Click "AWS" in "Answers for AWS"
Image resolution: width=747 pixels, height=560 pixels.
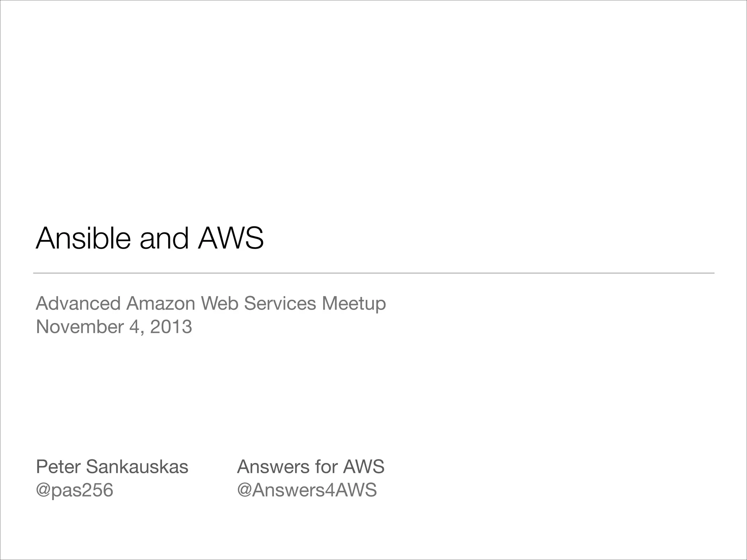[x=364, y=467]
